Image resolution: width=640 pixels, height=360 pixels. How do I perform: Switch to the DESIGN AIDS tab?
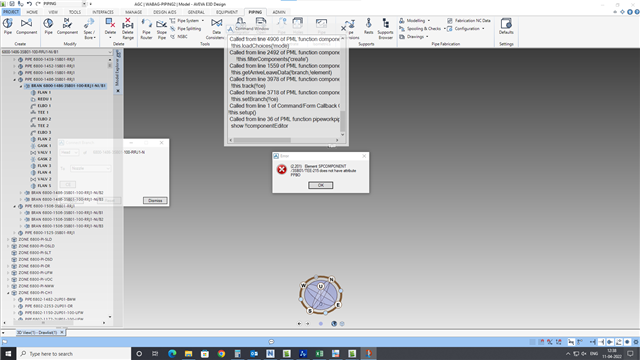(165, 12)
